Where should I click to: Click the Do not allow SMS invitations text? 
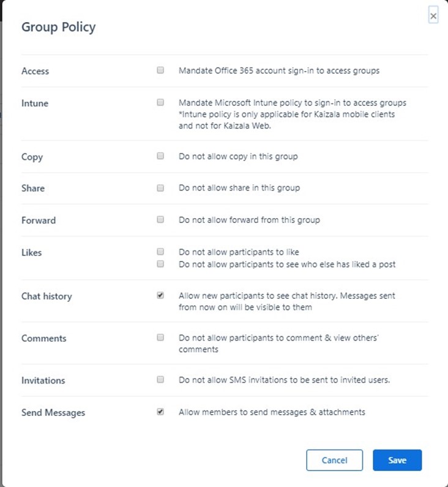pos(284,380)
